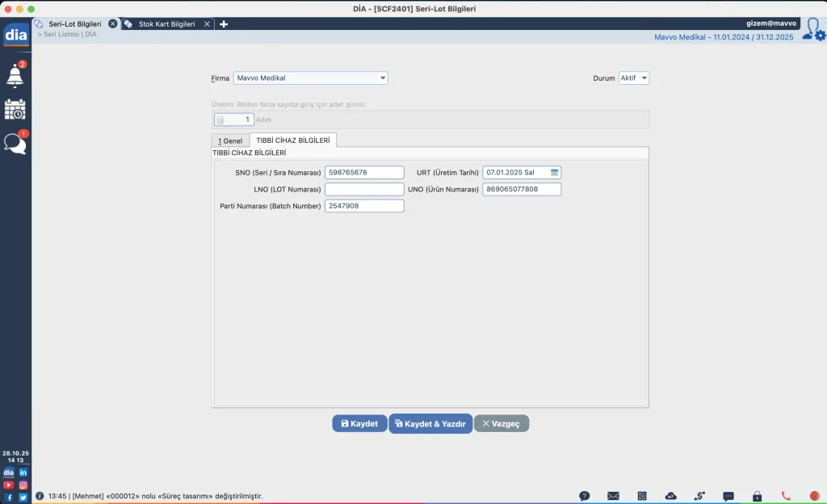Viewport: 827px width, 504px height.
Task: Open the currency exchange dollar icon
Action: point(699,496)
